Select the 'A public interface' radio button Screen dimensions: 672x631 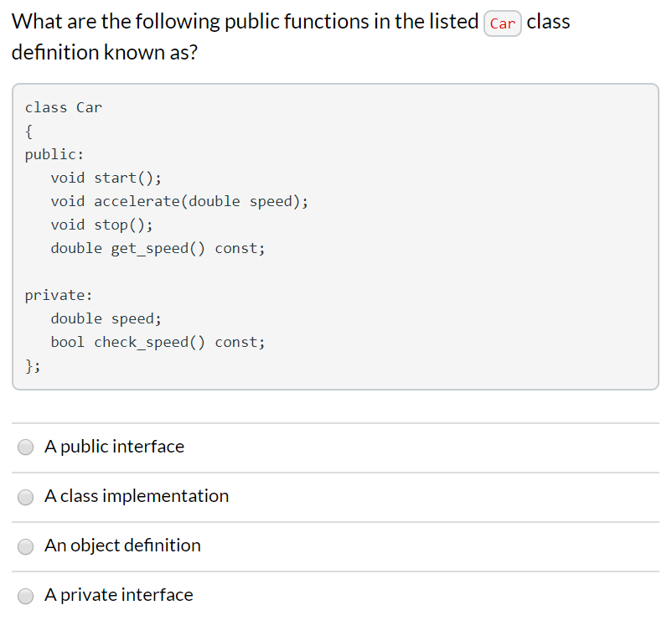25,447
